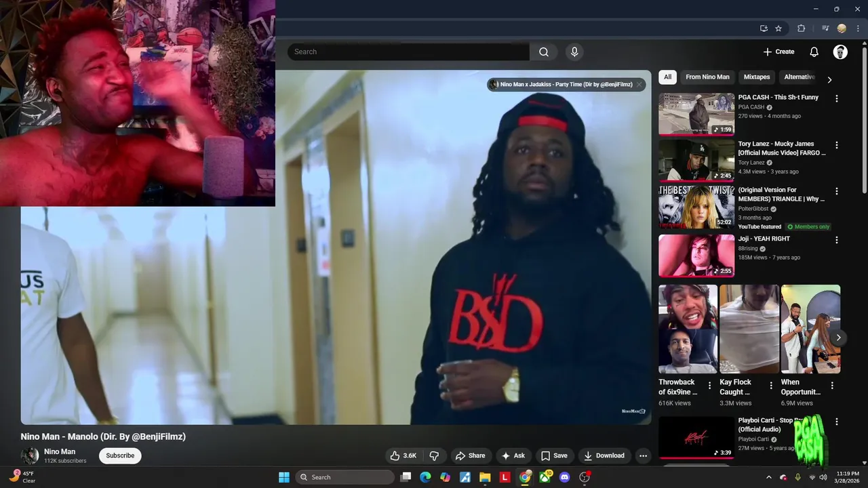The width and height of the screenshot is (868, 488).
Task: Open Throwback of 6ix9ine short
Action: [x=688, y=329]
